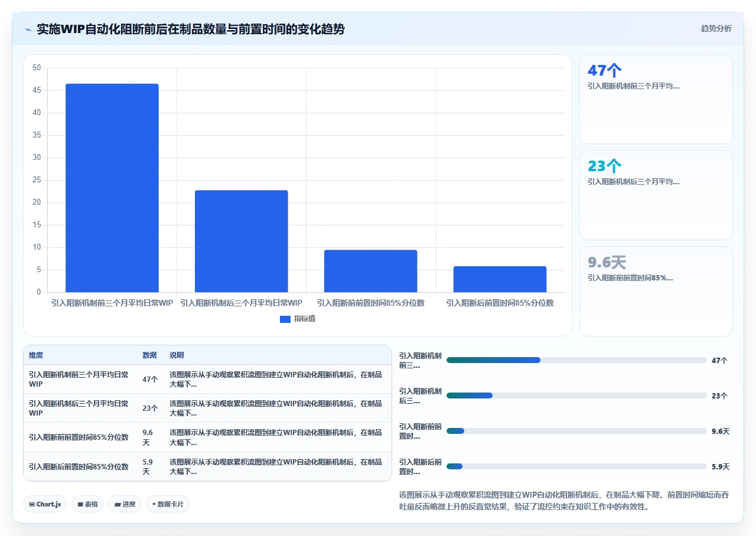Image resolution: width=756 pixels, height=536 pixels.
Task: Open the 23个 data card
Action: click(x=656, y=195)
